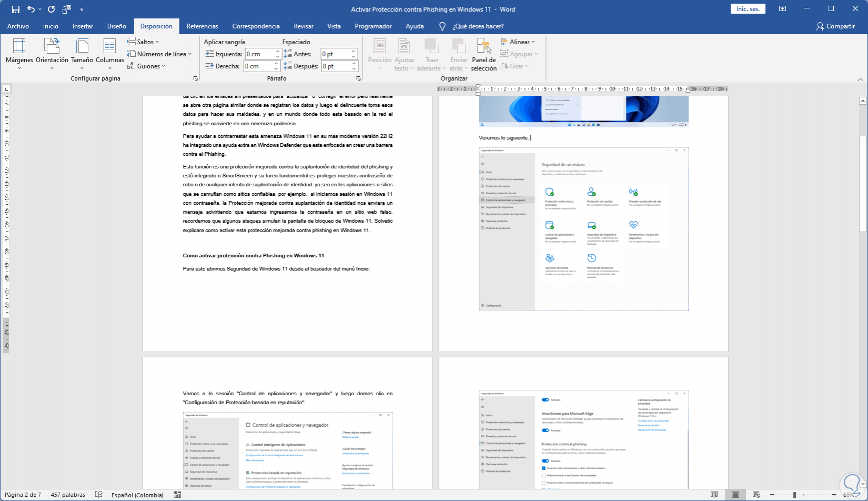This screenshot has height=501, width=868.
Task: Click Página 2 de 7 in status bar
Action: pyautogui.click(x=23, y=495)
